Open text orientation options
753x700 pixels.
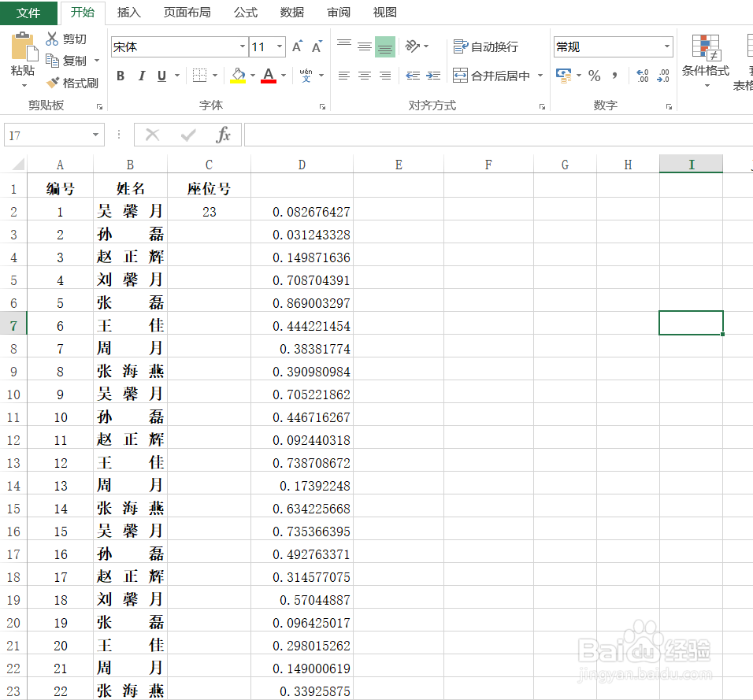(413, 46)
